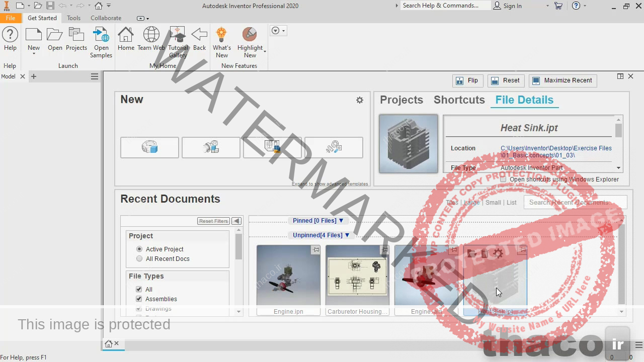
Task: Switch to Collaborate ribbon tab
Action: coord(106,18)
